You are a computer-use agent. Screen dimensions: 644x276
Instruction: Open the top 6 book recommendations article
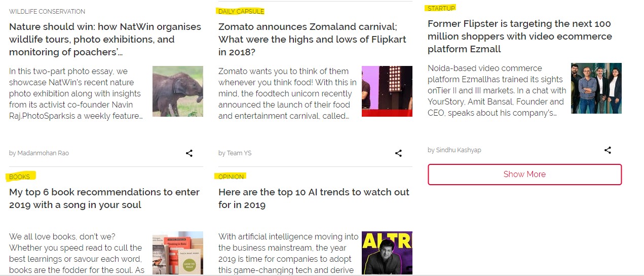pyautogui.click(x=104, y=198)
